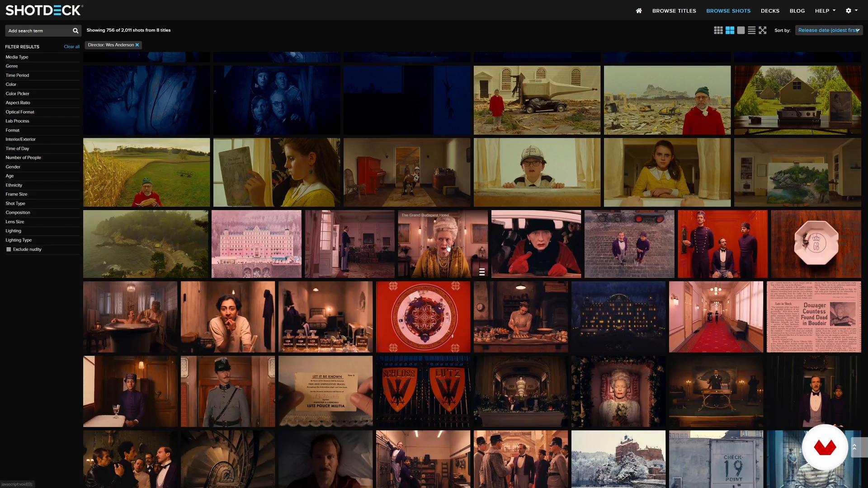Switch to list view layout
Screen dimensions: 868x488
point(751,30)
